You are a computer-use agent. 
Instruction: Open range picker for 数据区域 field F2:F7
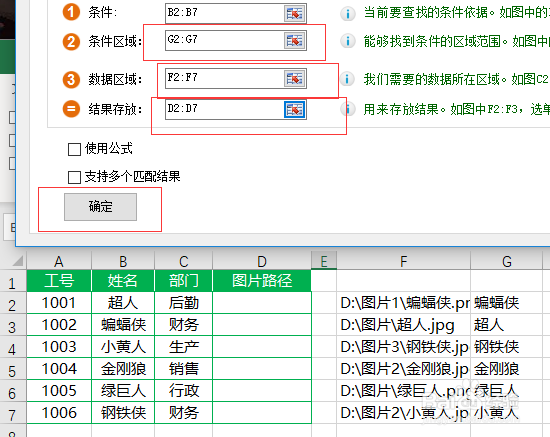[x=294, y=79]
